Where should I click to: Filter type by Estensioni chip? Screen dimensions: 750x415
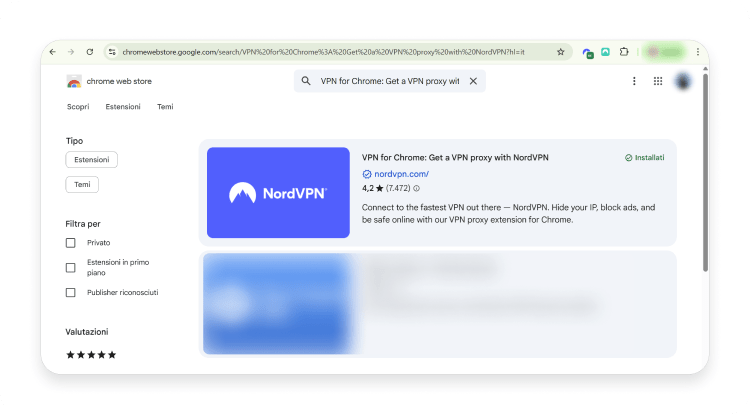coord(91,160)
